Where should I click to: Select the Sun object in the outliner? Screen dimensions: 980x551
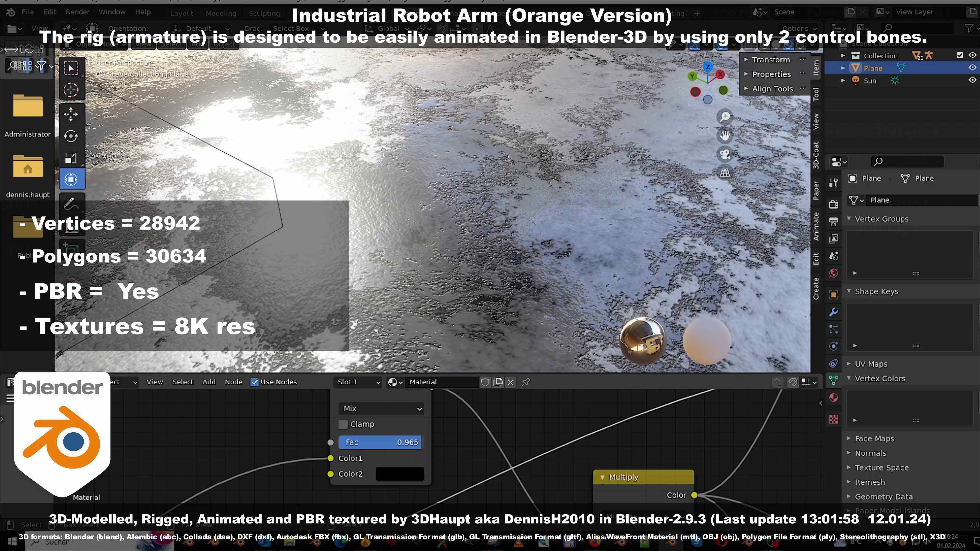point(870,81)
